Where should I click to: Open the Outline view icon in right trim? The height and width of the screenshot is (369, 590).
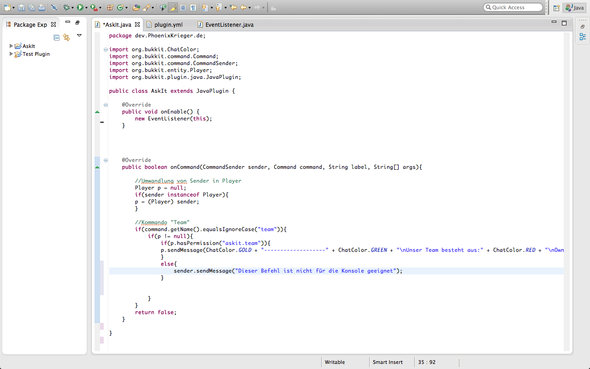pyautogui.click(x=582, y=36)
